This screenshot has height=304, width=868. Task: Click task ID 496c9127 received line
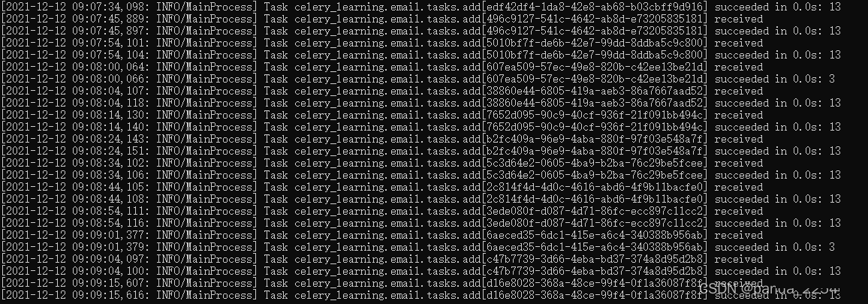[382, 20]
